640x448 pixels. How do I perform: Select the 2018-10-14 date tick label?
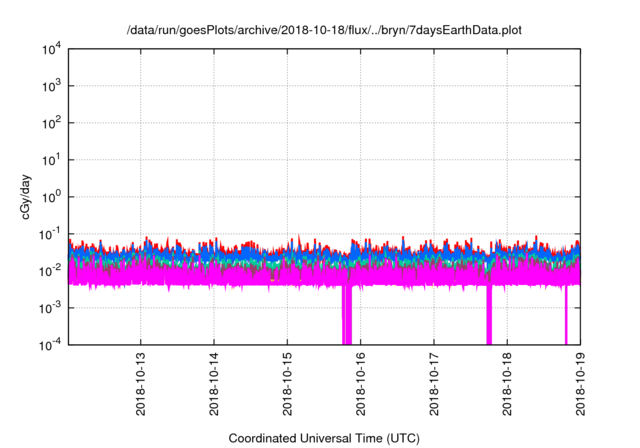(214, 384)
